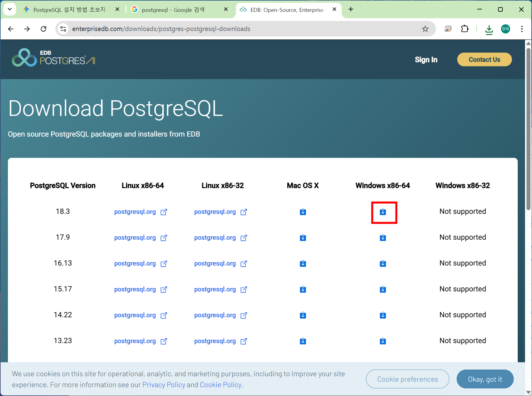Click the Mac OS X column header
This screenshot has width=532, height=396.
point(303,186)
